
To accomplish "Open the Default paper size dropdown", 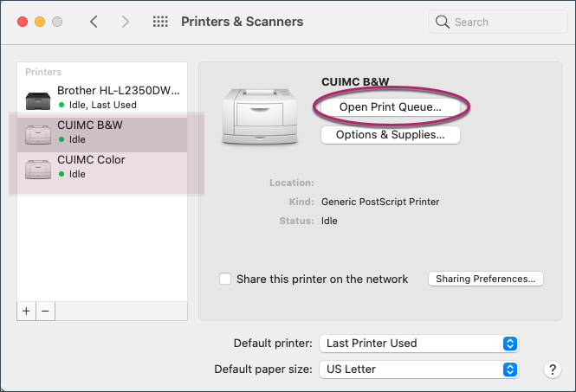I will pos(419,370).
